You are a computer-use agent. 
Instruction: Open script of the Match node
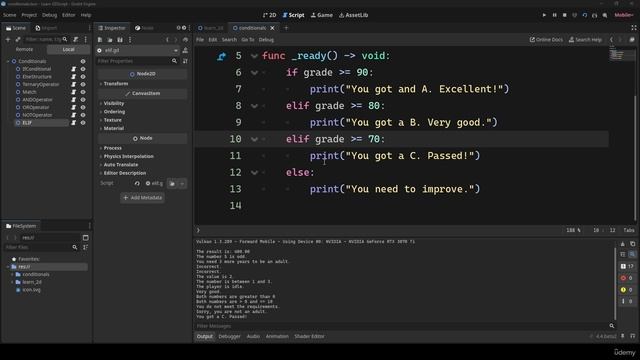click(x=74, y=92)
